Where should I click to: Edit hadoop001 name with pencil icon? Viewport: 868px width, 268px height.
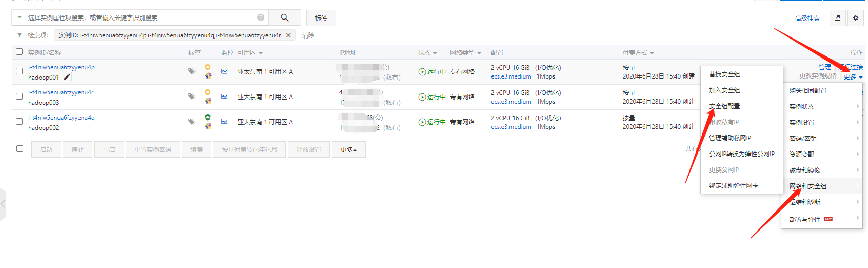[x=67, y=77]
